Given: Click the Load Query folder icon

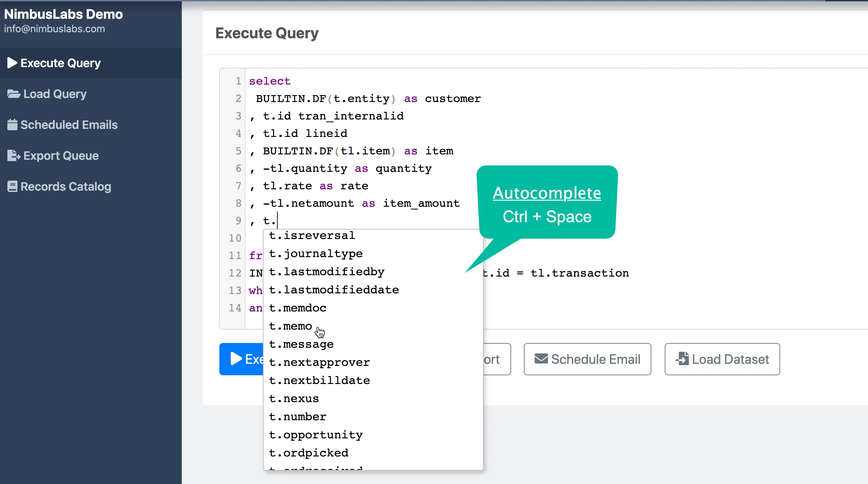Looking at the screenshot, I should pos(14,94).
